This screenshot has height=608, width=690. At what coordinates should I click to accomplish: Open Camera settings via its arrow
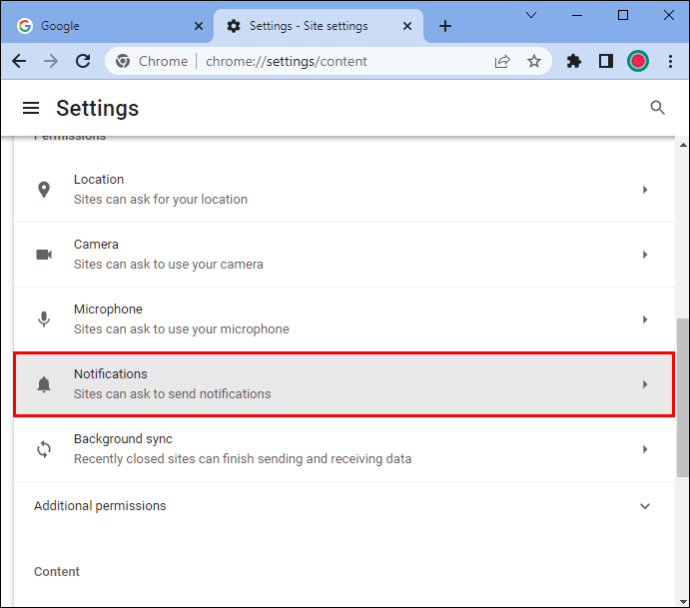(x=645, y=254)
